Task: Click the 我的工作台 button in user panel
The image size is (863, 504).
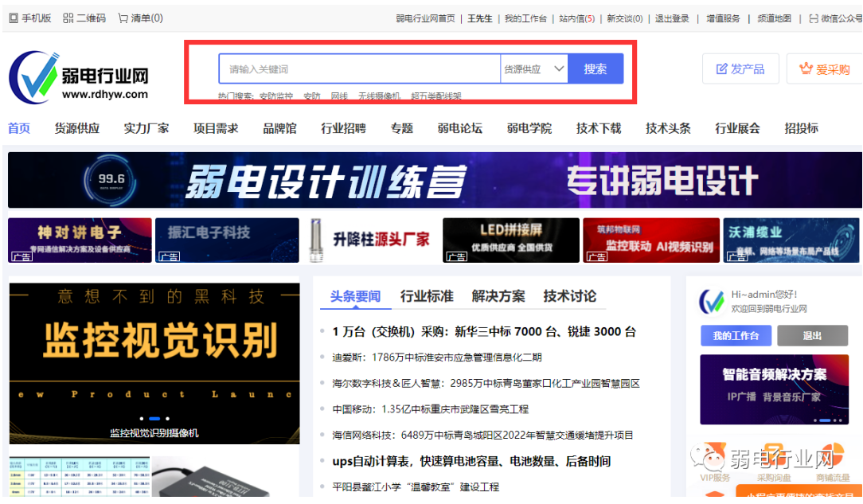Action: coord(736,336)
